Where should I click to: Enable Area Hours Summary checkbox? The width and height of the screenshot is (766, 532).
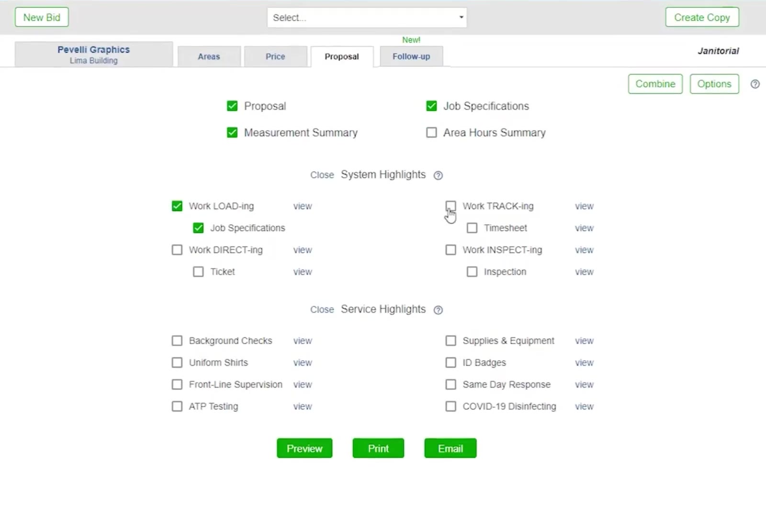pyautogui.click(x=431, y=133)
